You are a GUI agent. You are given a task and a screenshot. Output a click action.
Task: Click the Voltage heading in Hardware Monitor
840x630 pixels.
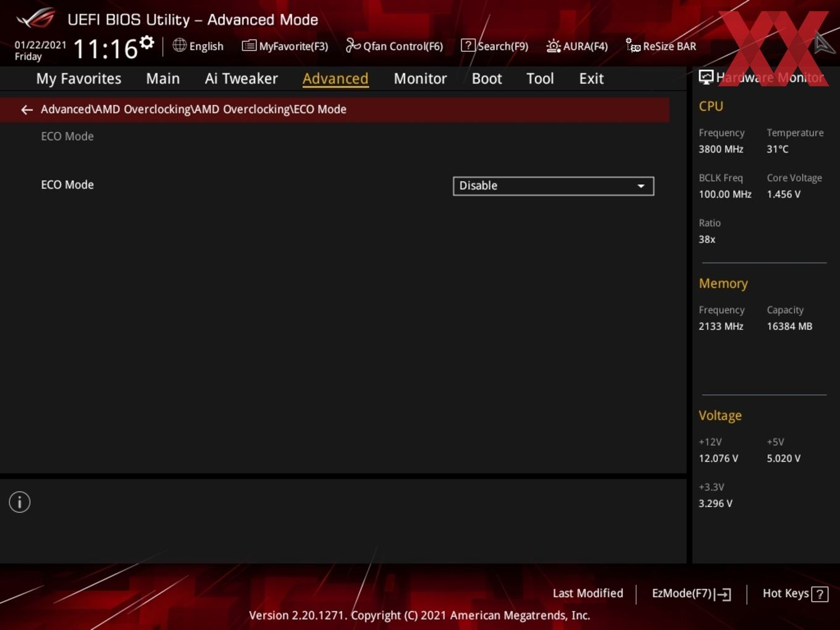(720, 416)
